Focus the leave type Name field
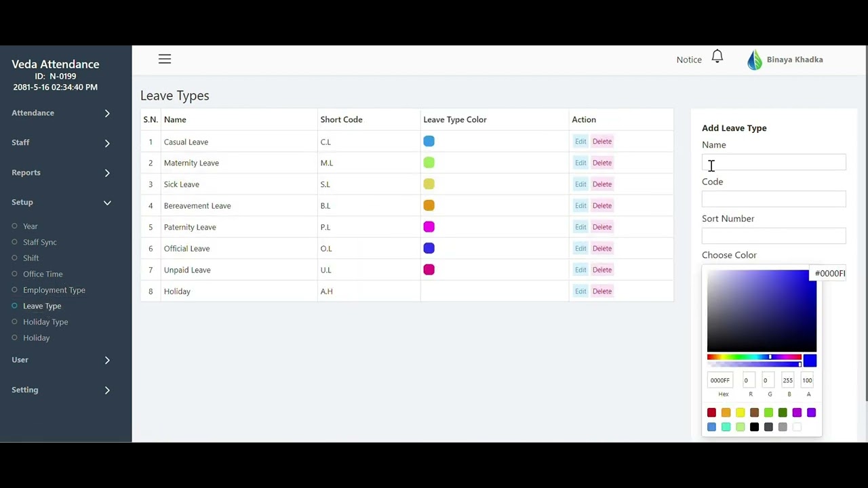868x488 pixels. click(774, 163)
